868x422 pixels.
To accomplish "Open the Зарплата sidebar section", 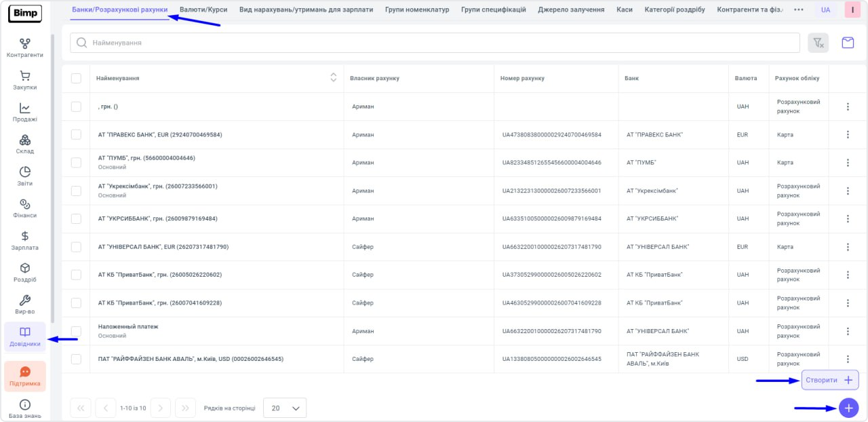I will point(25,241).
